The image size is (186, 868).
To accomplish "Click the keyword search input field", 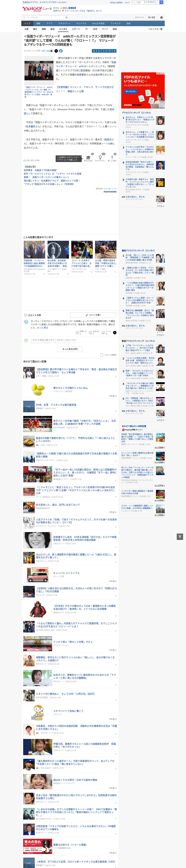I will tap(43, 18).
